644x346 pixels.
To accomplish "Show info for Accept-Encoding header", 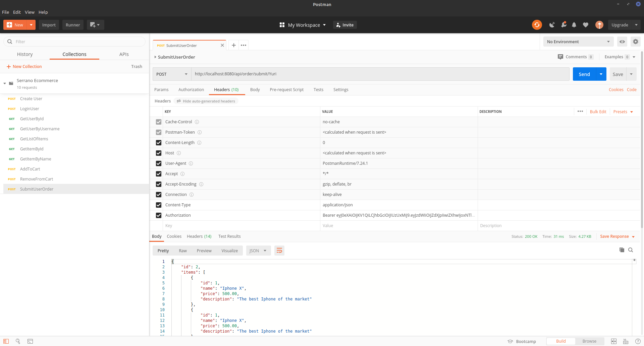I will (x=201, y=184).
